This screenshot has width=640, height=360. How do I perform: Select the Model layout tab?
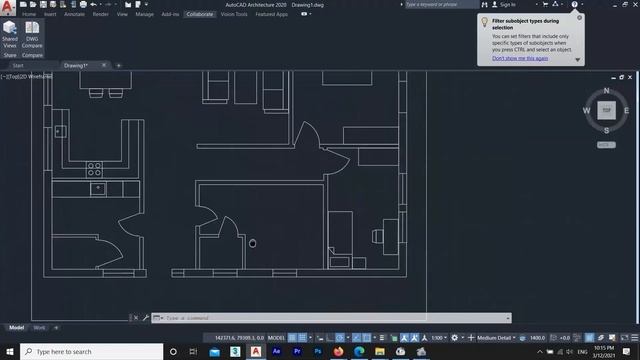coord(16,327)
